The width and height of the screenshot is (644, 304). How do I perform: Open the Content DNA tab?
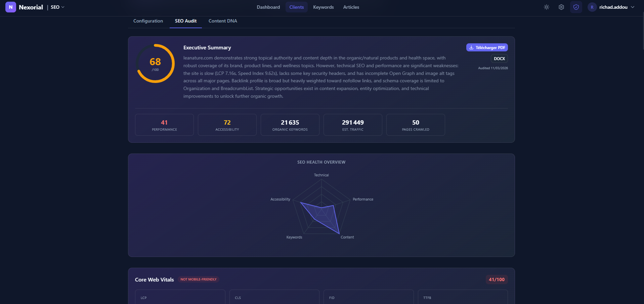coord(222,21)
